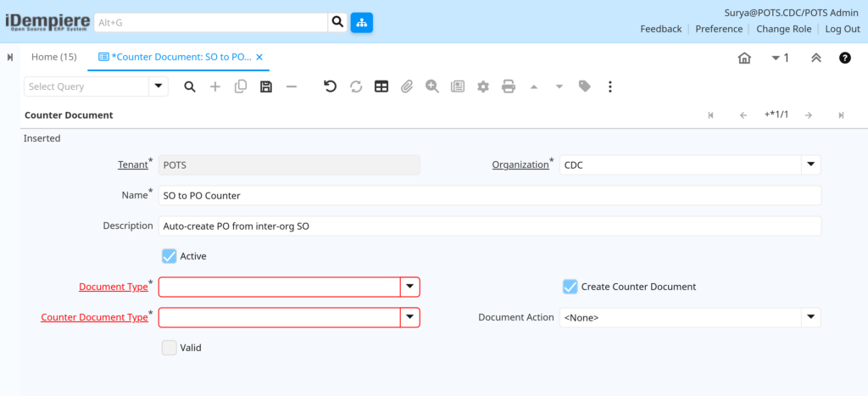This screenshot has width=868, height=396.
Task: Click the Surya@POTS.CDC/POTS Admin user text
Action: [792, 13]
